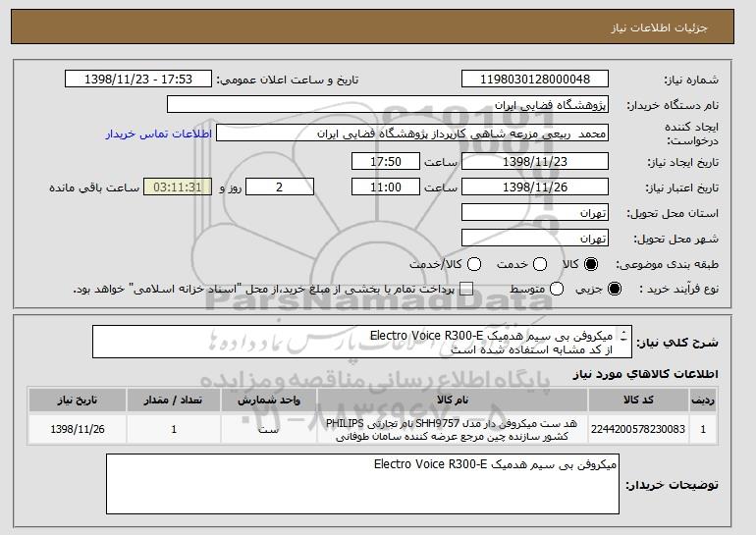Click the نام کالا column header
756x535 pixels.
tap(453, 401)
